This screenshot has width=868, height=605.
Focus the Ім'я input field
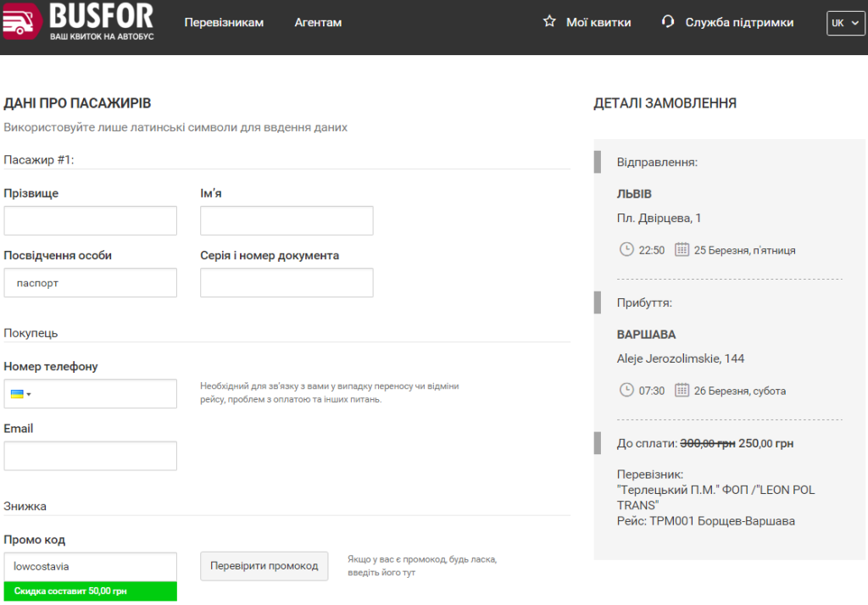(287, 221)
